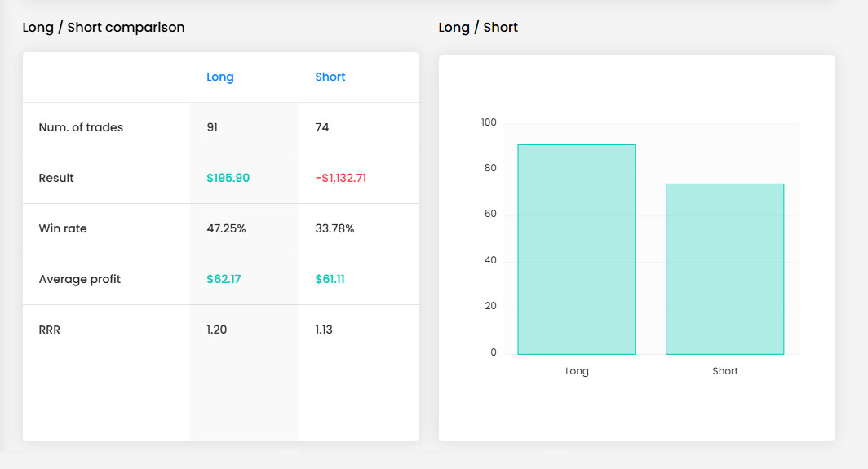868x469 pixels.
Task: Select the Long bar in chart
Action: (577, 249)
